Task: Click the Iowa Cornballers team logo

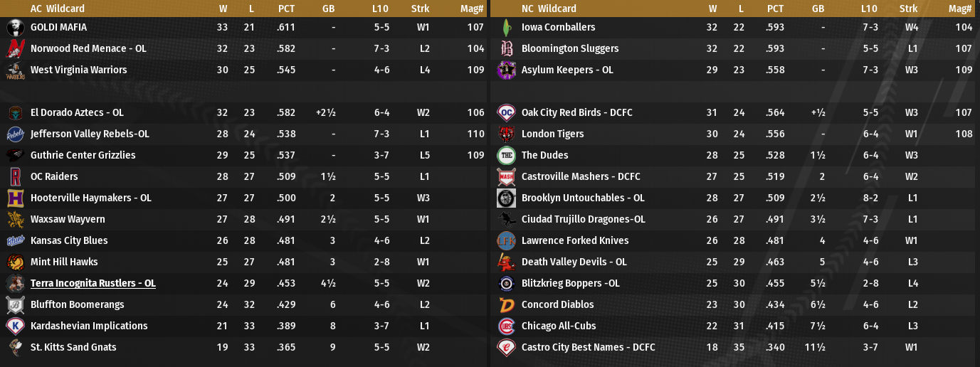Action: coord(506,27)
